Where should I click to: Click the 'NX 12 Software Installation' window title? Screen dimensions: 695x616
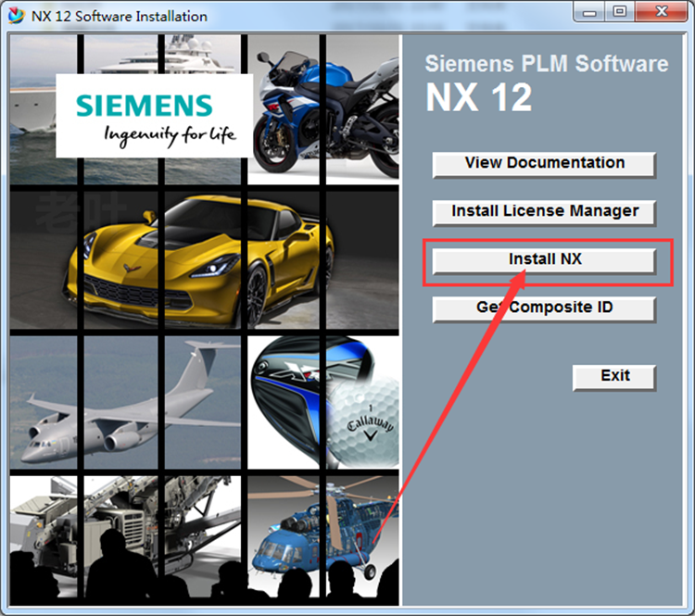tap(120, 17)
